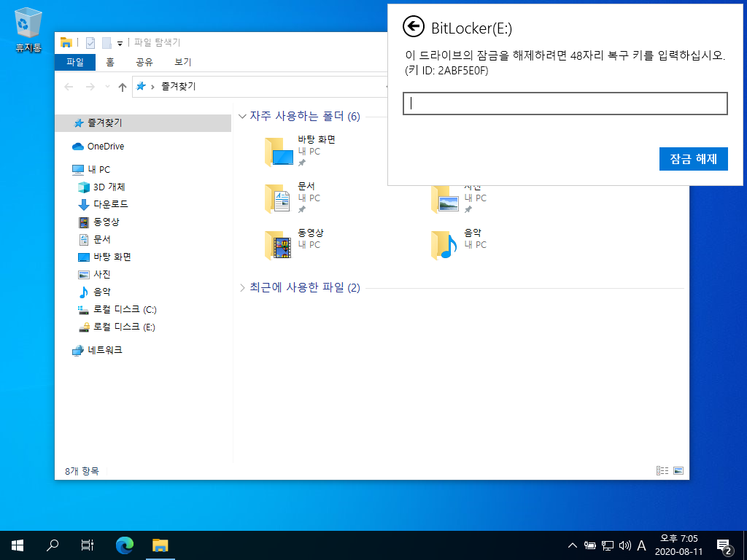Switch to the 공유 ribbon tab
Image resolution: width=747 pixels, height=560 pixels.
144,62
